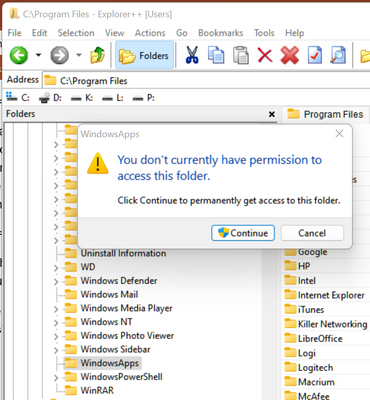Screen dimensions: 370x400
Task: Expand the WindowsPowerShell tree node
Action: [56, 377]
